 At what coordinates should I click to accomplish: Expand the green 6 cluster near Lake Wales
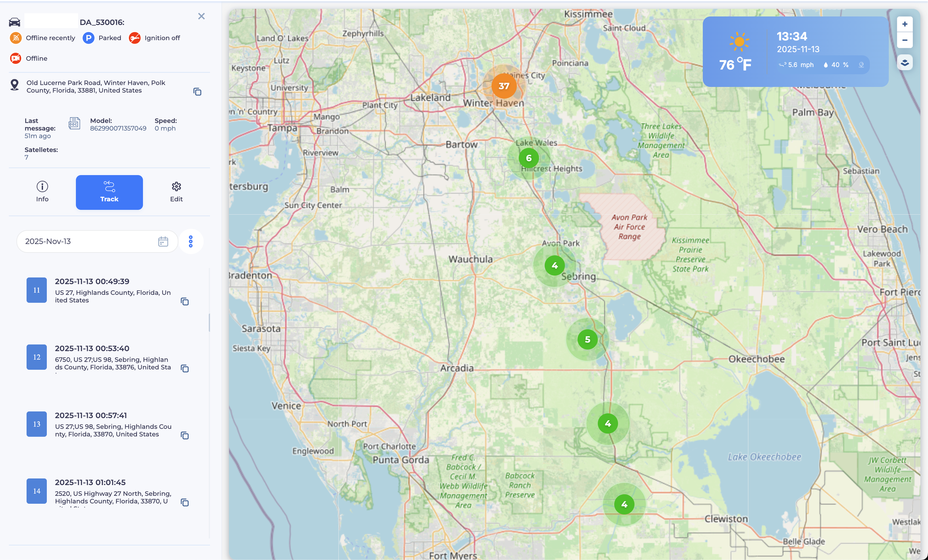tap(528, 158)
